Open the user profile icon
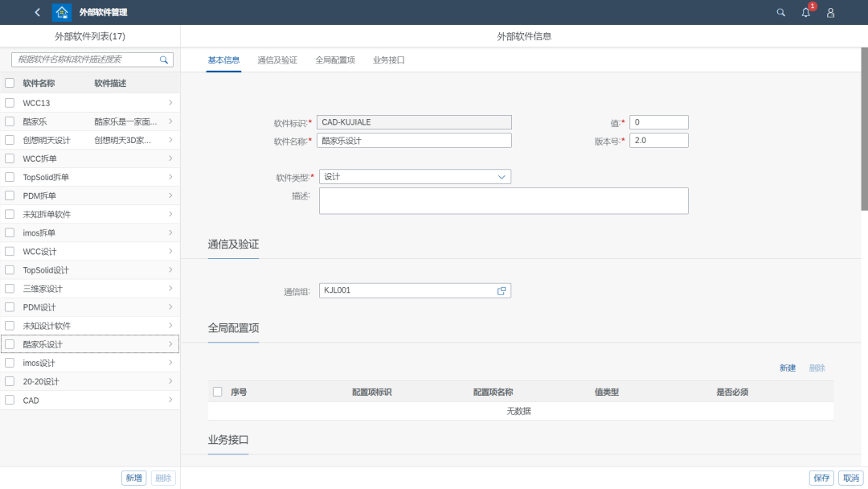This screenshot has width=868, height=489. [x=830, y=13]
